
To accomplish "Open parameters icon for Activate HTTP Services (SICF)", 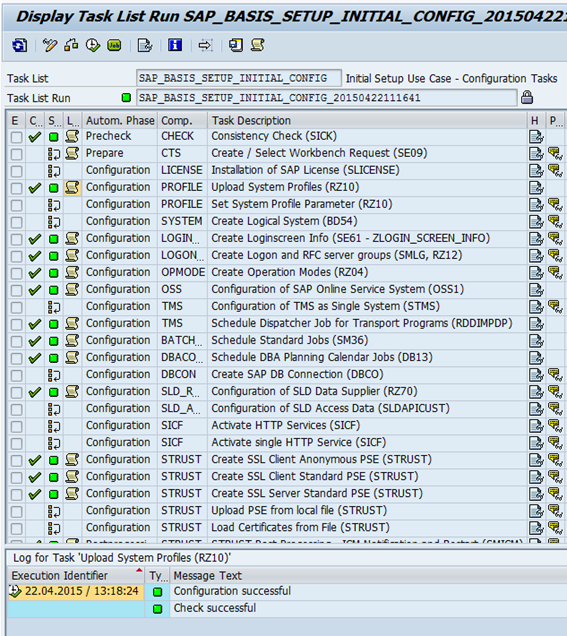I will pyautogui.click(x=555, y=426).
